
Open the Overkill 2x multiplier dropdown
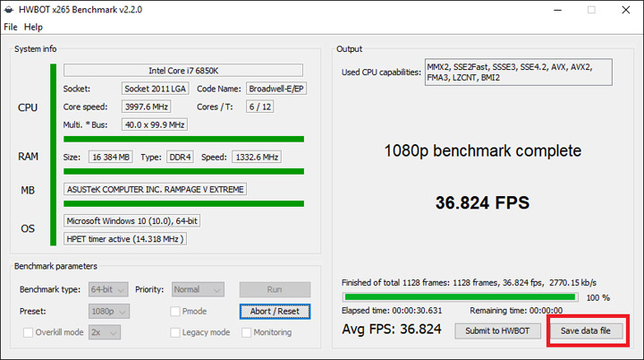[105, 332]
